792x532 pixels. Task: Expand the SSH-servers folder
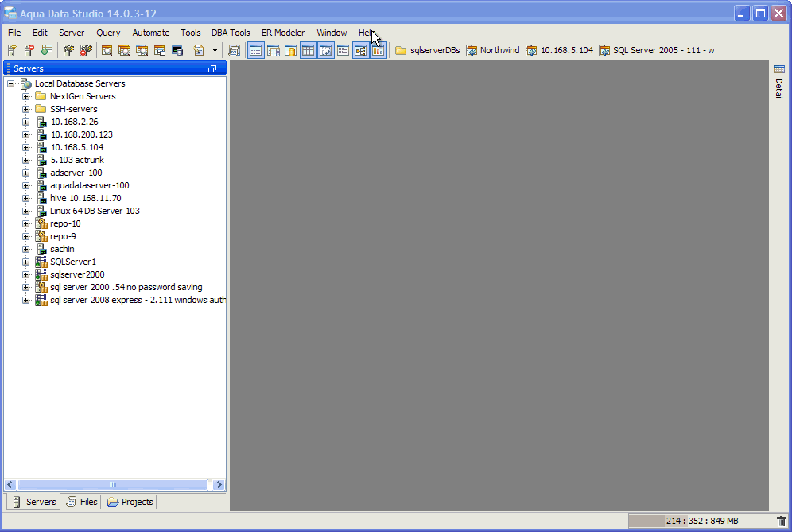pos(25,109)
